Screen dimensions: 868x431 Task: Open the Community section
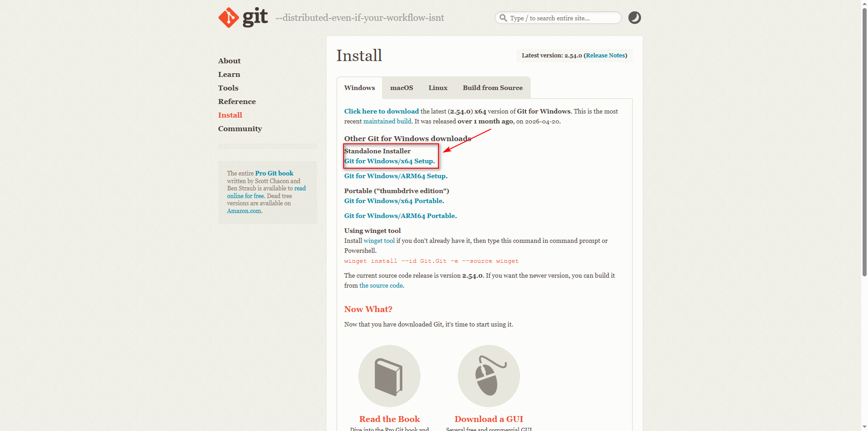point(240,129)
